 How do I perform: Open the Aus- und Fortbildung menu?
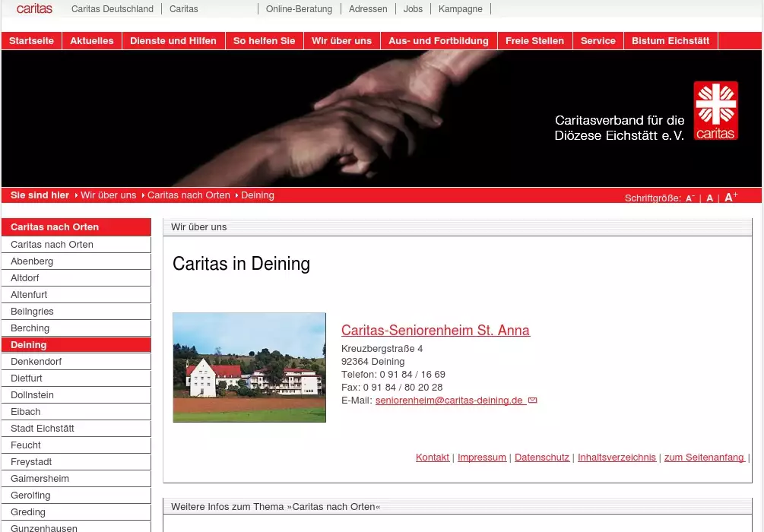tap(438, 41)
